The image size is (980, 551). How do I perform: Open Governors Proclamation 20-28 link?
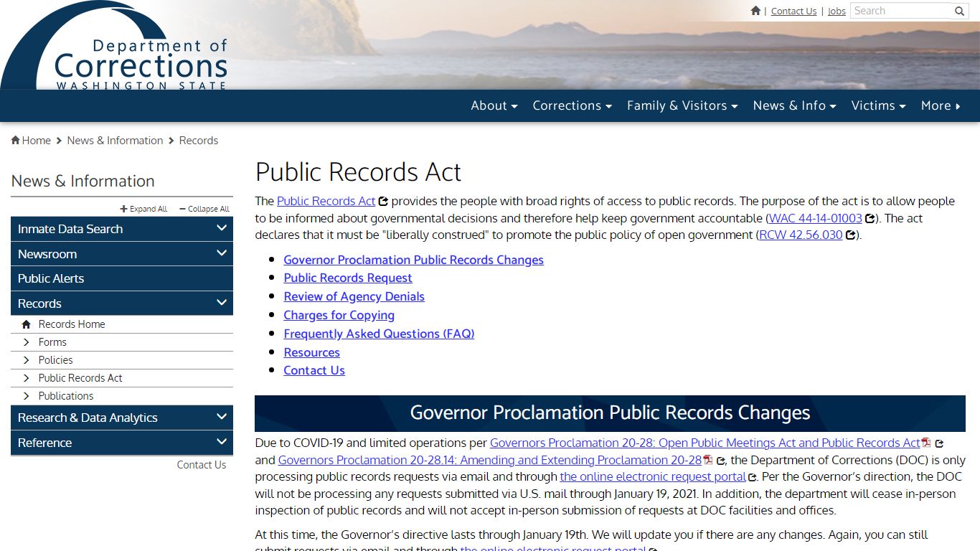(x=705, y=443)
